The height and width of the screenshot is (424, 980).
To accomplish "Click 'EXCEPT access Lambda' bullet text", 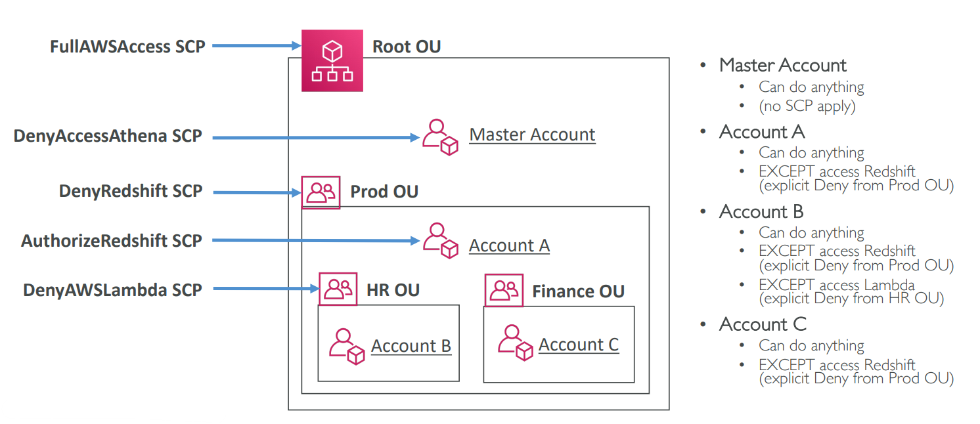I will point(837,285).
